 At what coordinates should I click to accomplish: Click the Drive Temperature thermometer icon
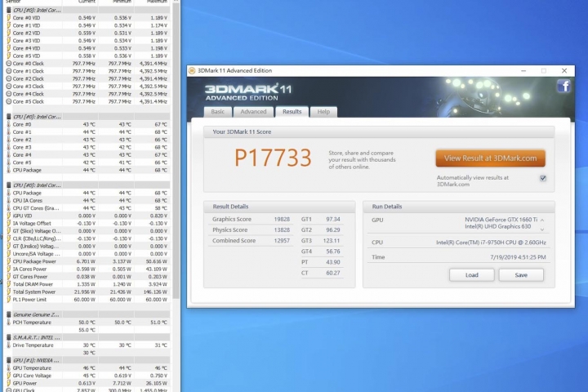9,345
